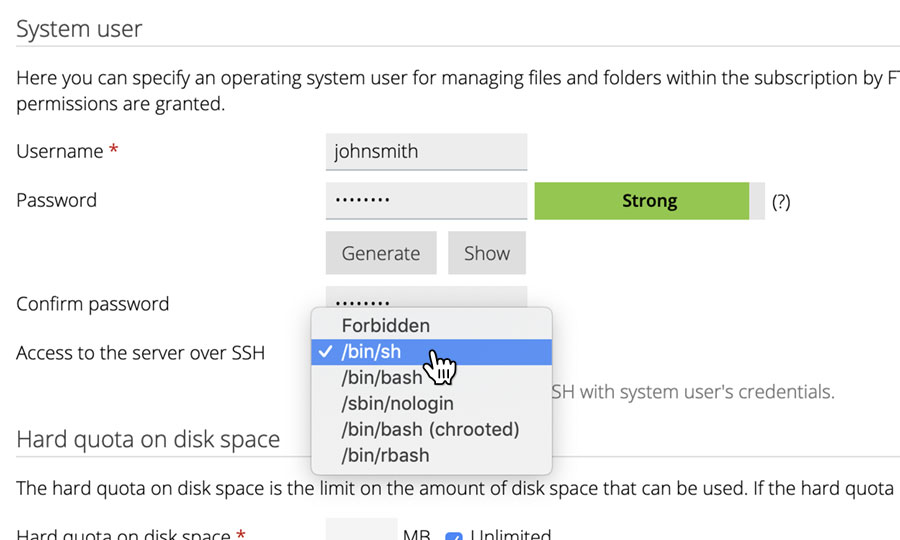
Task: Click the System user section heading
Action: tap(79, 29)
